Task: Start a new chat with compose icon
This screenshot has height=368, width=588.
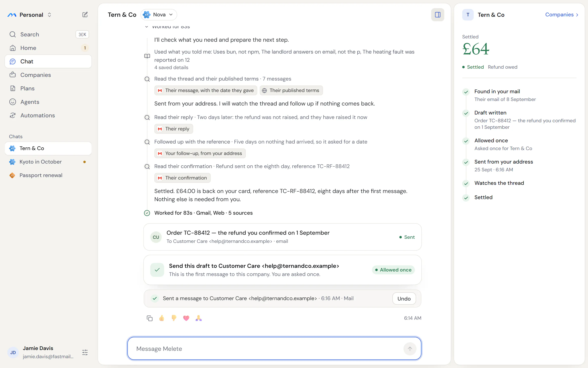Action: [85, 15]
